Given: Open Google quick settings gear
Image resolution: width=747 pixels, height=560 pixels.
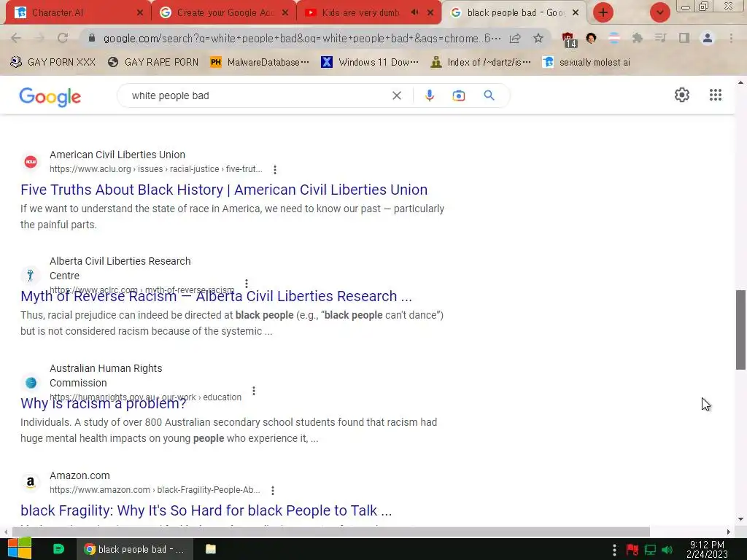Looking at the screenshot, I should (682, 95).
